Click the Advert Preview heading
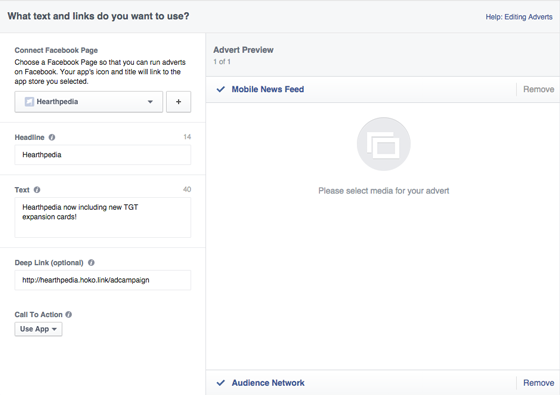560x395 pixels. 243,50
